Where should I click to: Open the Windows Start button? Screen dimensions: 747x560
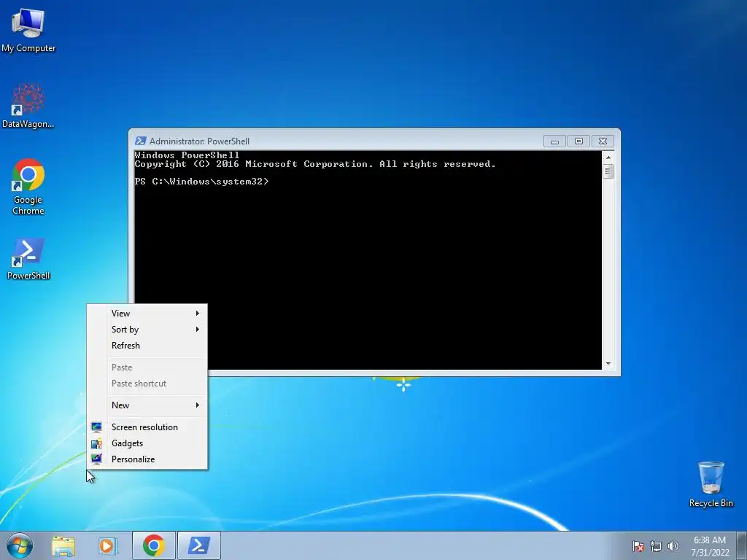(20, 545)
